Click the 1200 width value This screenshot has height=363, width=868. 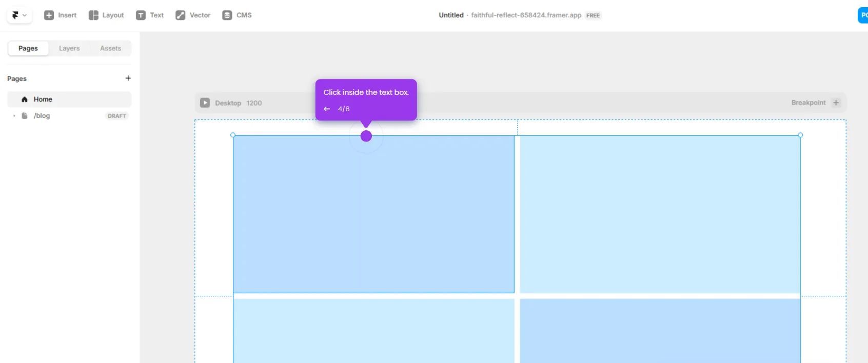(254, 103)
